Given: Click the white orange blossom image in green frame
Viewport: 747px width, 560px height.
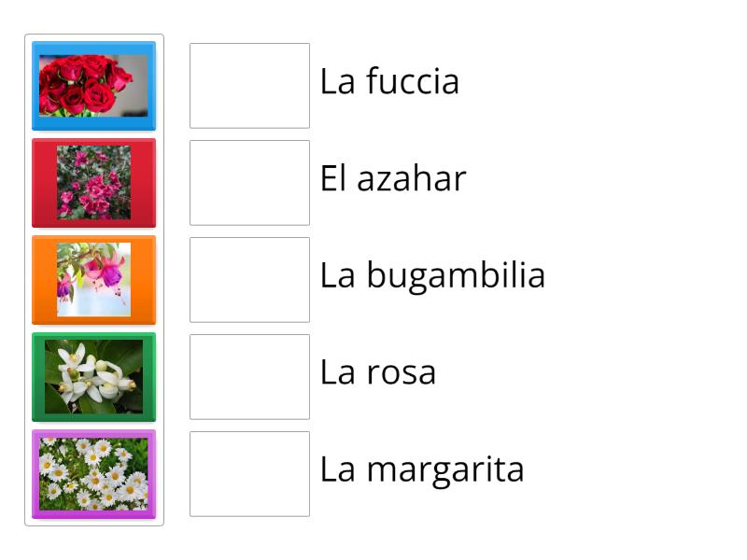Looking at the screenshot, I should (93, 377).
